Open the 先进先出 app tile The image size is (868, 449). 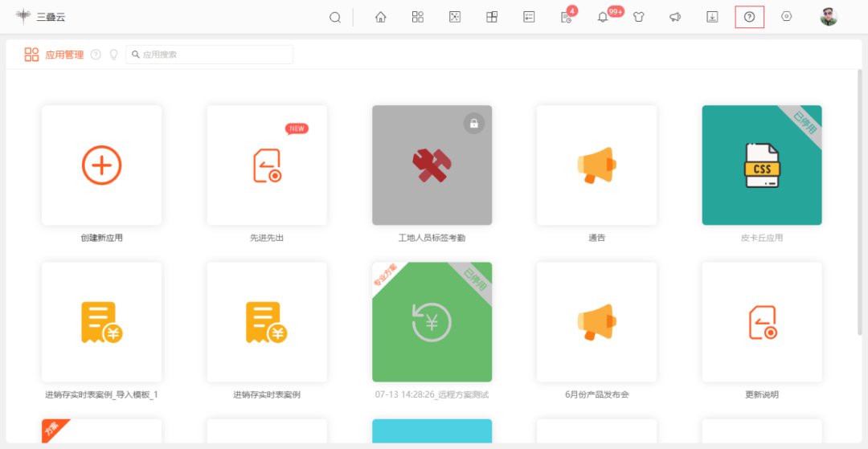267,165
